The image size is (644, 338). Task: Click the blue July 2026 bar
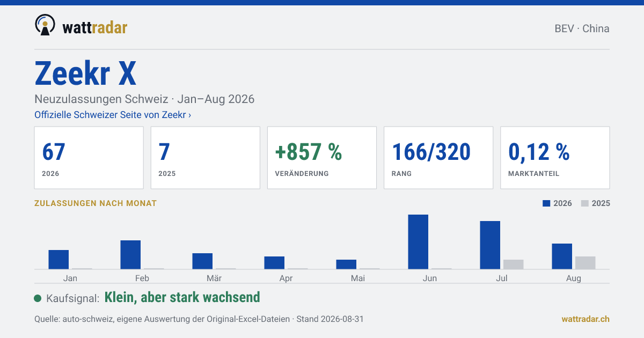[x=490, y=245]
